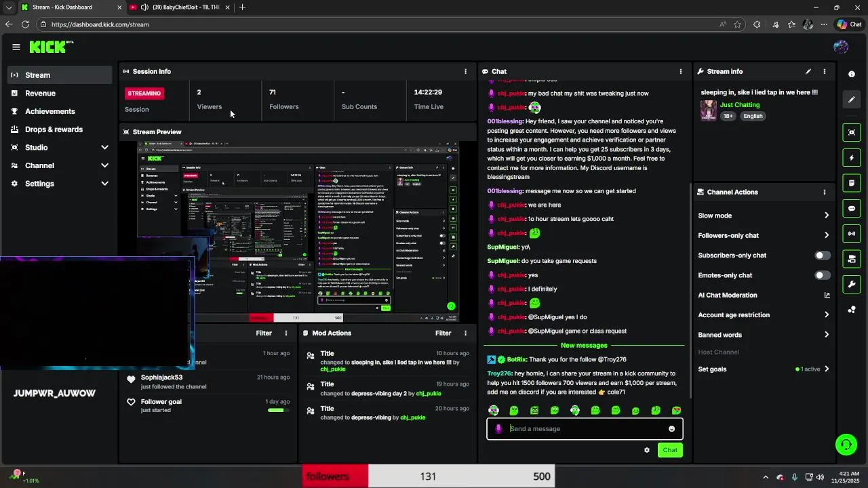This screenshot has height=488, width=868.
Task: Click the pencil icon in right toolbar
Action: (852, 100)
